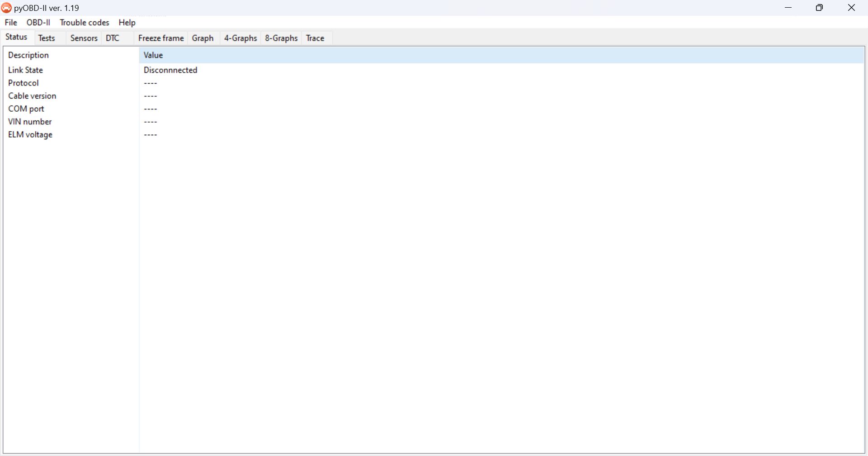This screenshot has height=456, width=868.
Task: Switch to the Tests tab
Action: point(47,38)
